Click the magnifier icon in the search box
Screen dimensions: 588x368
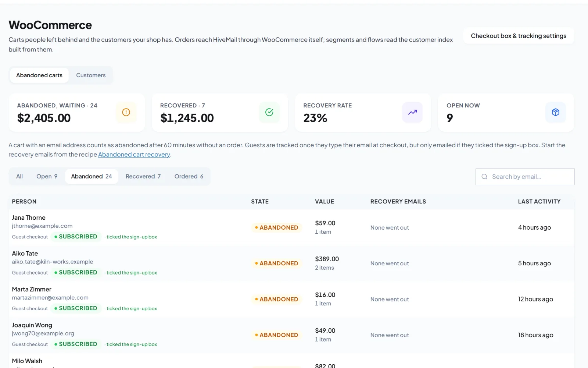[x=484, y=177]
